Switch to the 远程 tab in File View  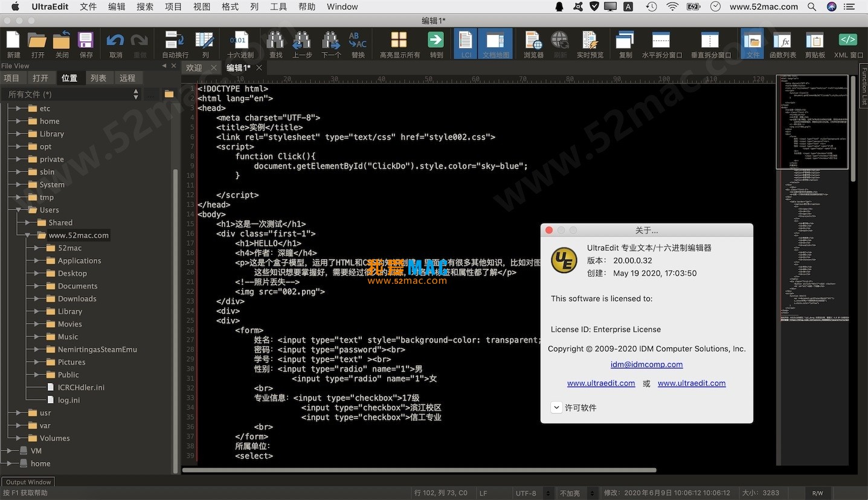(127, 78)
